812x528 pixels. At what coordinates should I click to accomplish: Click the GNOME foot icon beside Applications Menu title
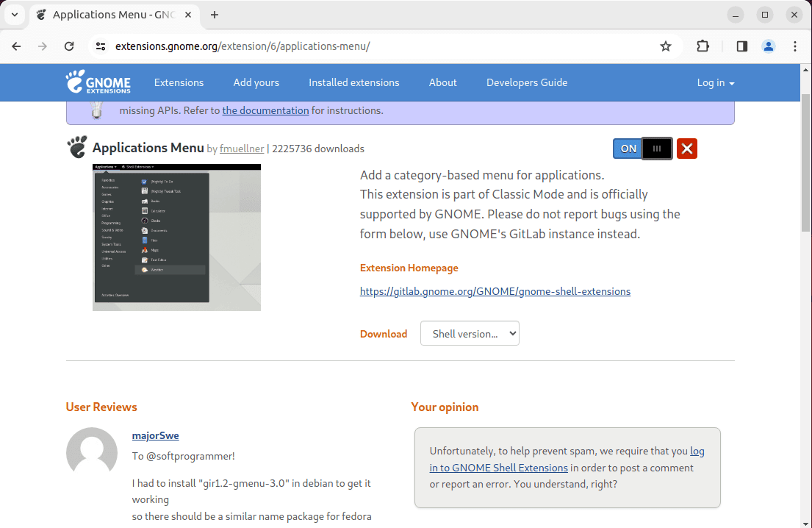(76, 147)
